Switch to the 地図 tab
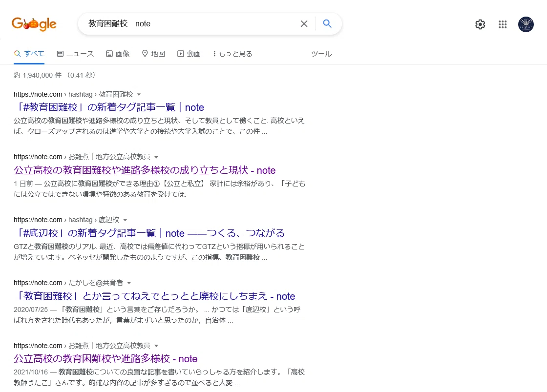The width and height of the screenshot is (547, 392). click(x=153, y=54)
